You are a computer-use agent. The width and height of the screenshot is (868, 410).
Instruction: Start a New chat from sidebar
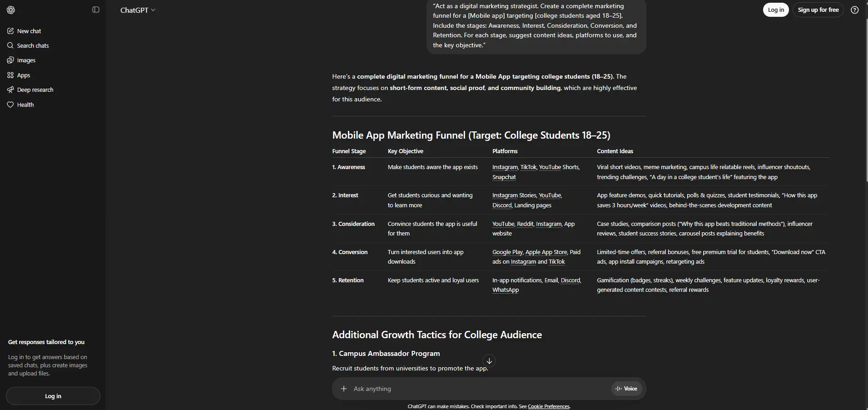29,31
